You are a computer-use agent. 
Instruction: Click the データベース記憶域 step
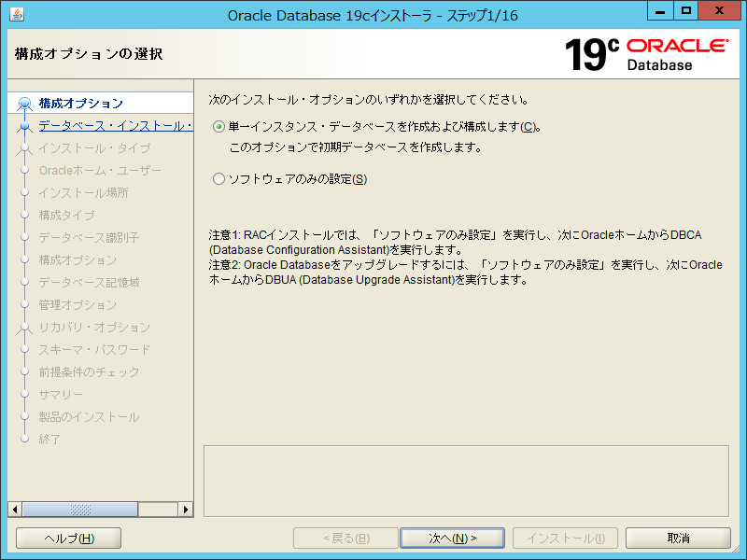point(89,283)
